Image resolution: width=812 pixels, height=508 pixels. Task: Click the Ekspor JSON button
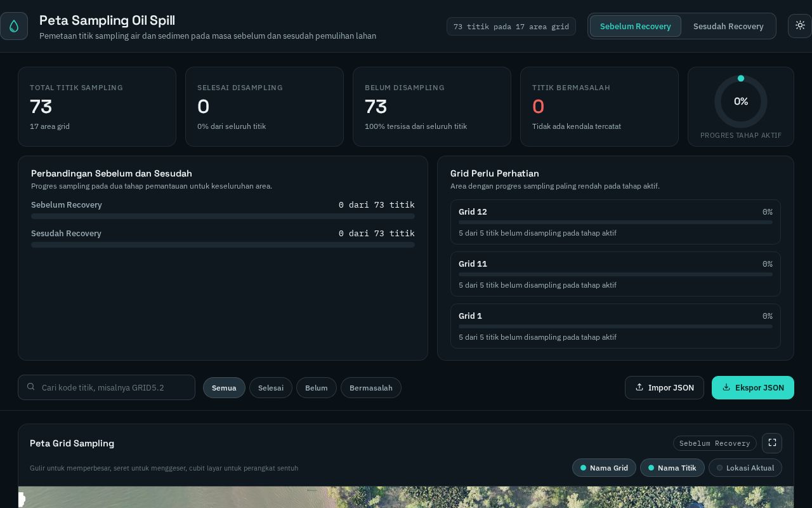(x=753, y=387)
